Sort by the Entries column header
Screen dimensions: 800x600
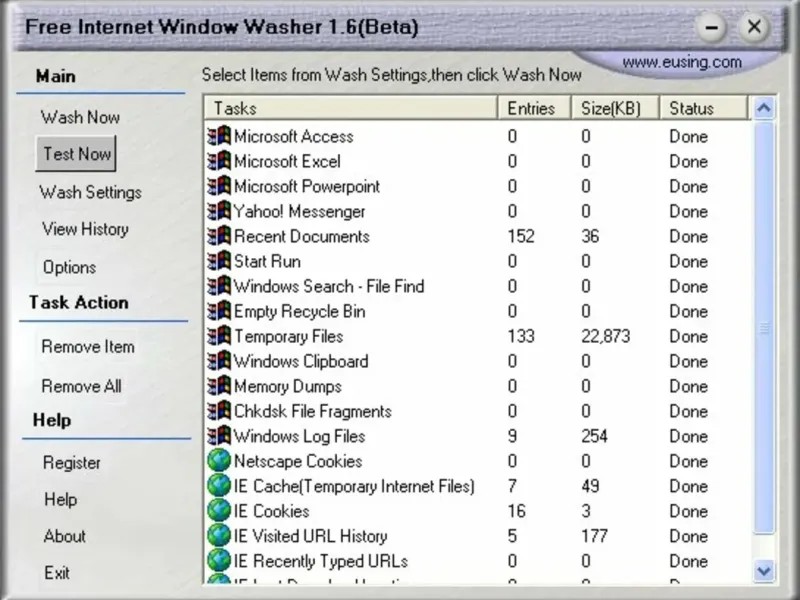point(534,108)
